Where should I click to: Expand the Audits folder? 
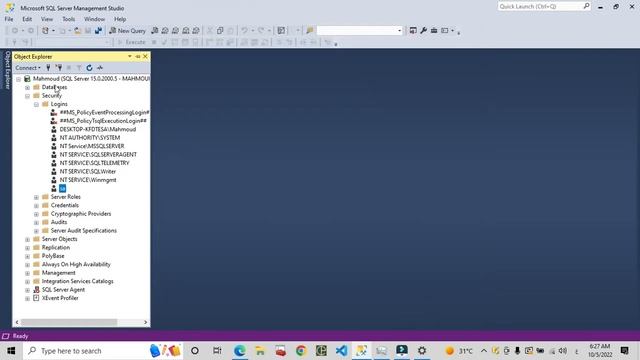pos(36,222)
